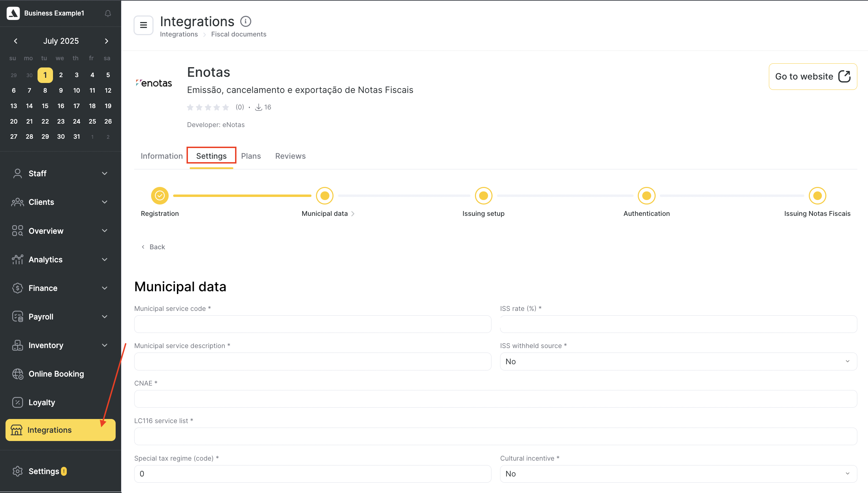868x493 pixels.
Task: Click the notification bell icon
Action: click(x=108, y=13)
